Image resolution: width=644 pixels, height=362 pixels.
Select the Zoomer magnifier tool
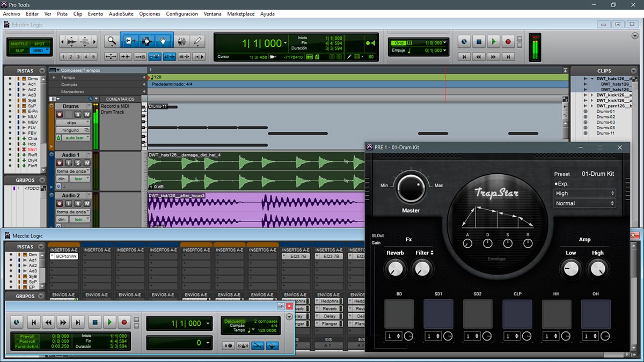coord(112,40)
